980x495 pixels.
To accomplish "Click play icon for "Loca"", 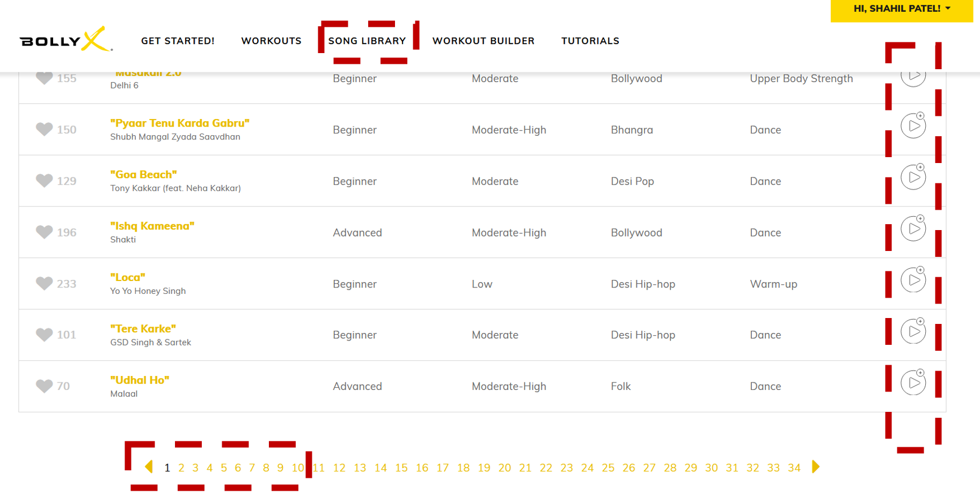I will click(x=913, y=280).
